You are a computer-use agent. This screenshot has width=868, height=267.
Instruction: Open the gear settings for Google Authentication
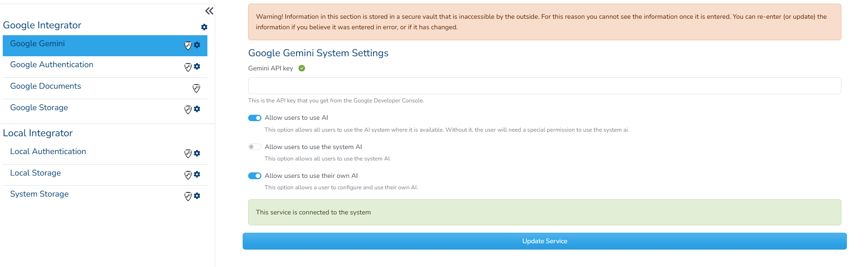tap(197, 66)
